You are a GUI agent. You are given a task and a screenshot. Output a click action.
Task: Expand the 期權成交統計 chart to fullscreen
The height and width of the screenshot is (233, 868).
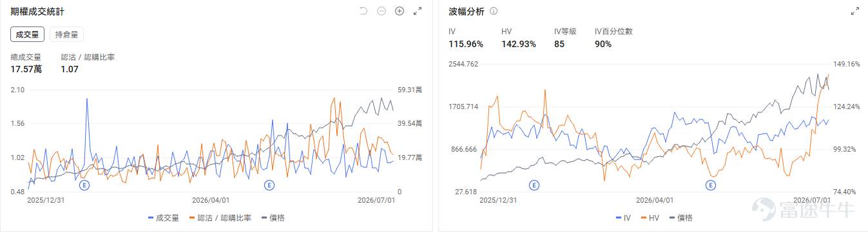(x=418, y=12)
